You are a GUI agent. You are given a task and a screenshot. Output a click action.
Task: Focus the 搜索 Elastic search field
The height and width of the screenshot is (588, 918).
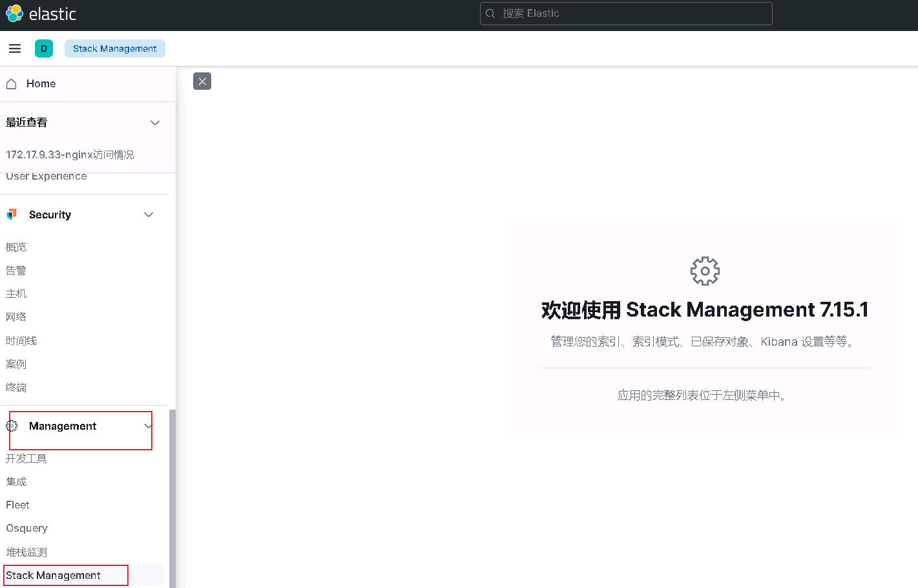(626, 14)
